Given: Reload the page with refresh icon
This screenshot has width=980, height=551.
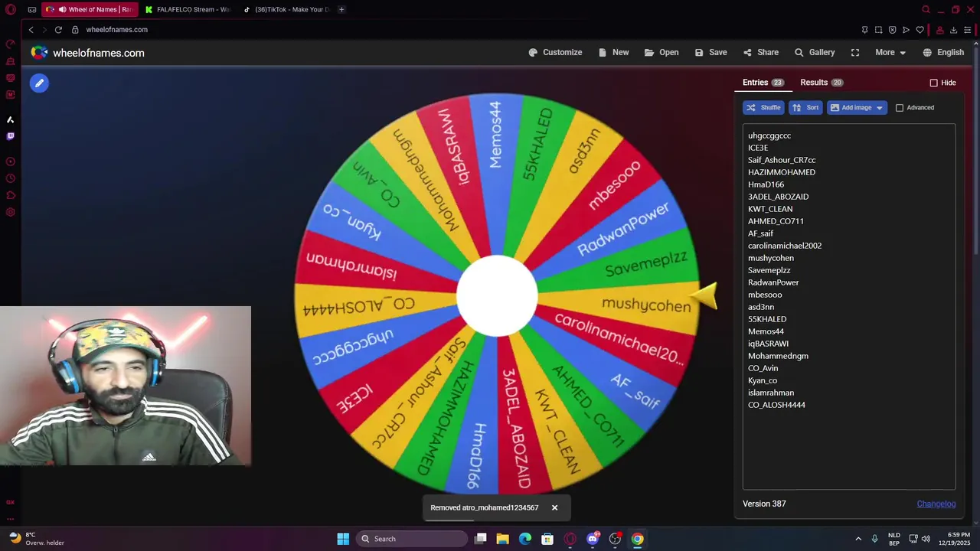Looking at the screenshot, I should [58, 30].
